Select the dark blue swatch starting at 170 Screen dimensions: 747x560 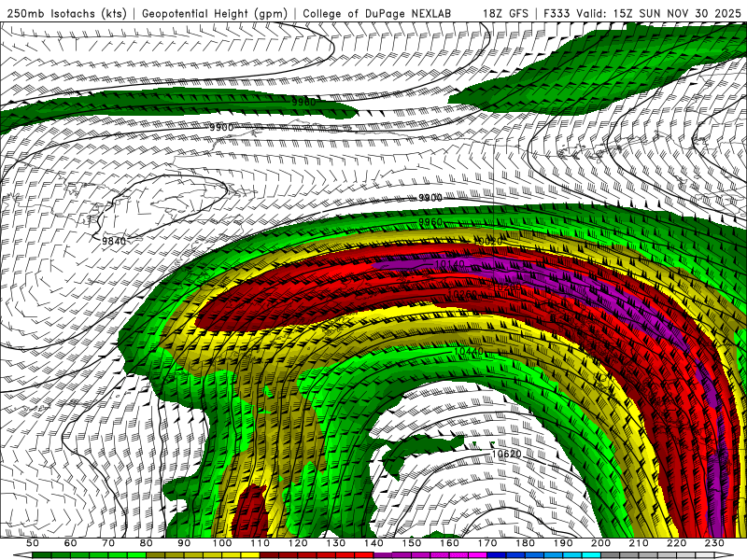[x=497, y=555]
